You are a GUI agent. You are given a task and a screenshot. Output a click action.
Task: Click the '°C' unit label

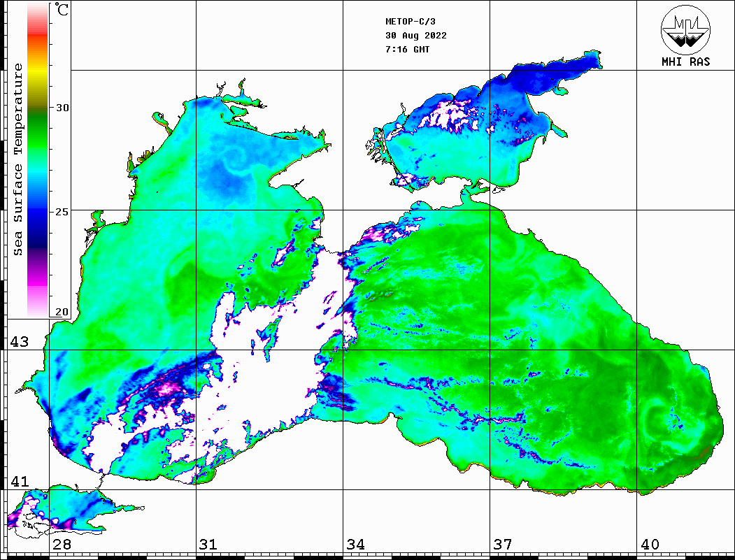click(62, 9)
